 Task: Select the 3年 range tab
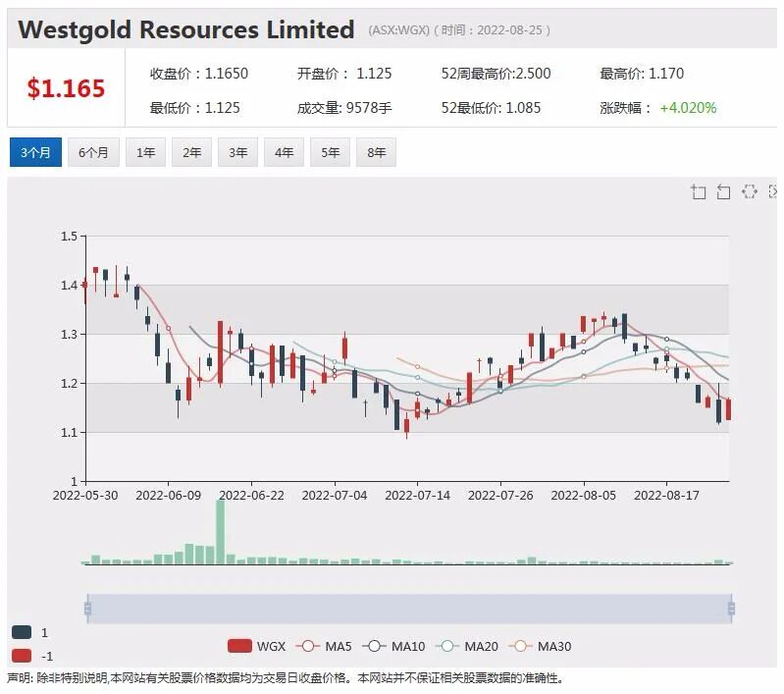pyautogui.click(x=238, y=152)
